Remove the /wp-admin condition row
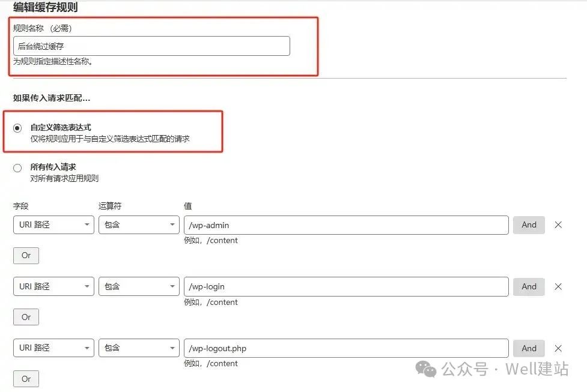 point(558,225)
